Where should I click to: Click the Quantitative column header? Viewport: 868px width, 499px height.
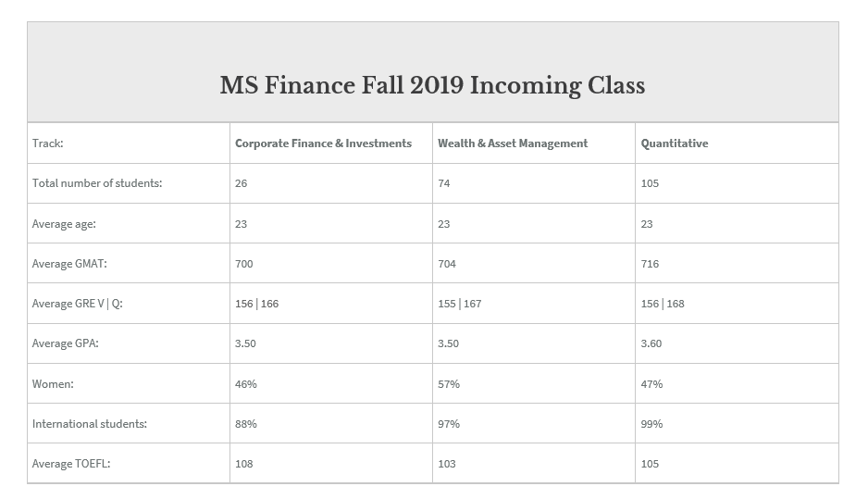pos(675,143)
